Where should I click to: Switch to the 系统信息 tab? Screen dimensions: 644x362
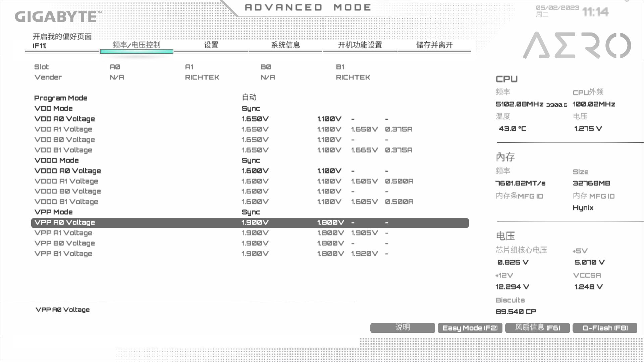(285, 45)
